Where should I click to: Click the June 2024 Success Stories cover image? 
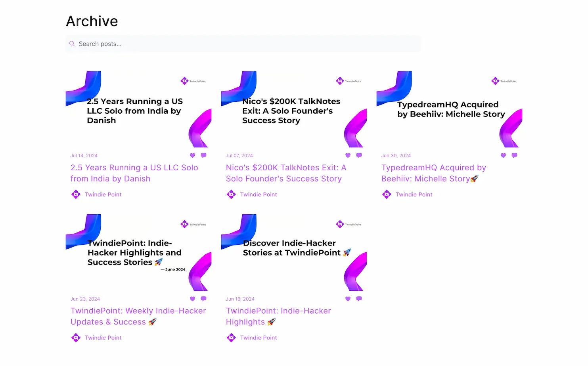click(x=138, y=254)
